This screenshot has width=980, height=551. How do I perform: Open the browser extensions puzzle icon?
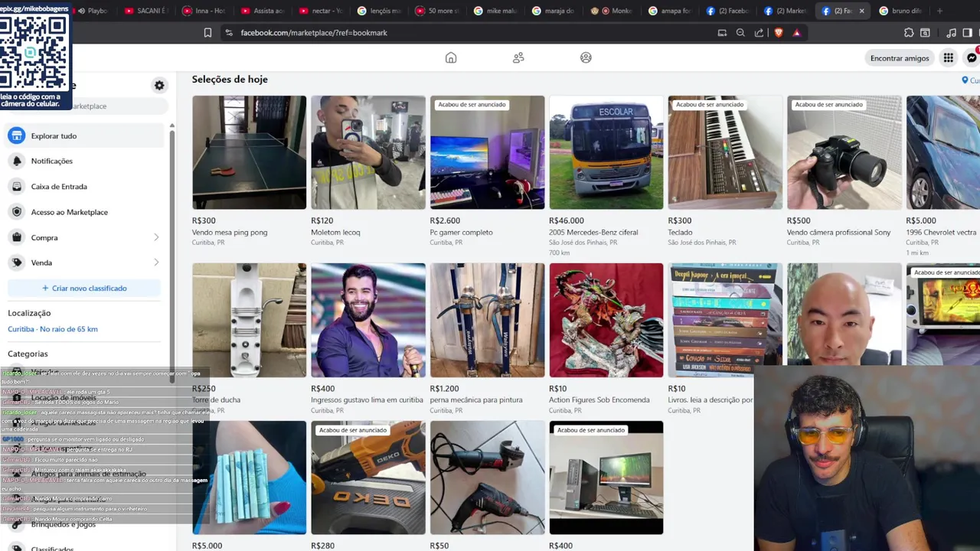pyautogui.click(x=909, y=33)
